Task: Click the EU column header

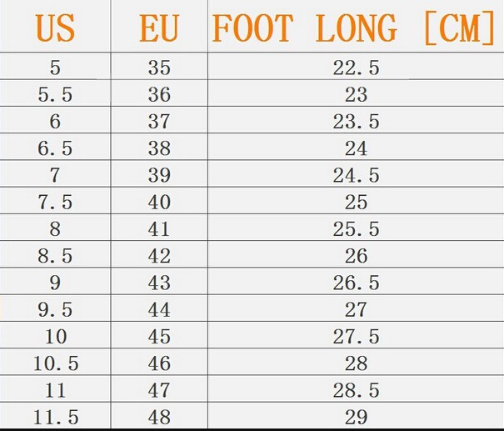Action: [x=159, y=28]
